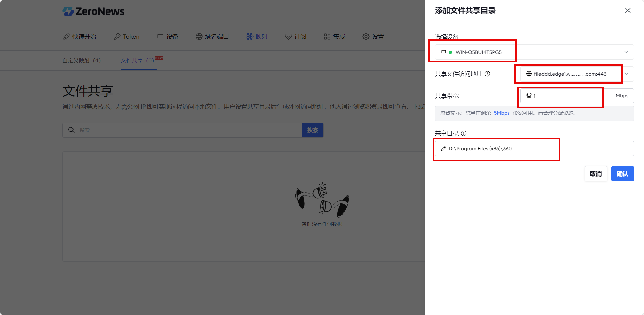Viewport: 644px width, 315px height.
Task: Click the ZeroNews logo
Action: pos(93,11)
